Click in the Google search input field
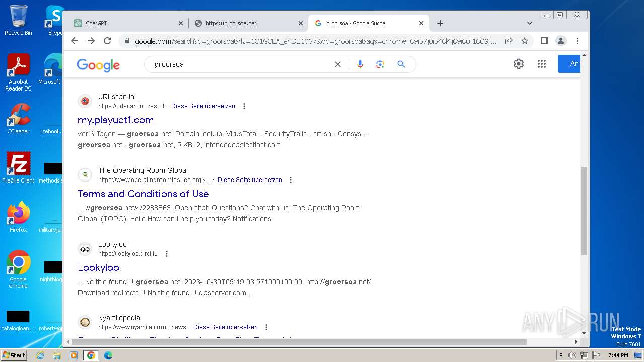Viewport: 644px width, 362px height. 242,64
